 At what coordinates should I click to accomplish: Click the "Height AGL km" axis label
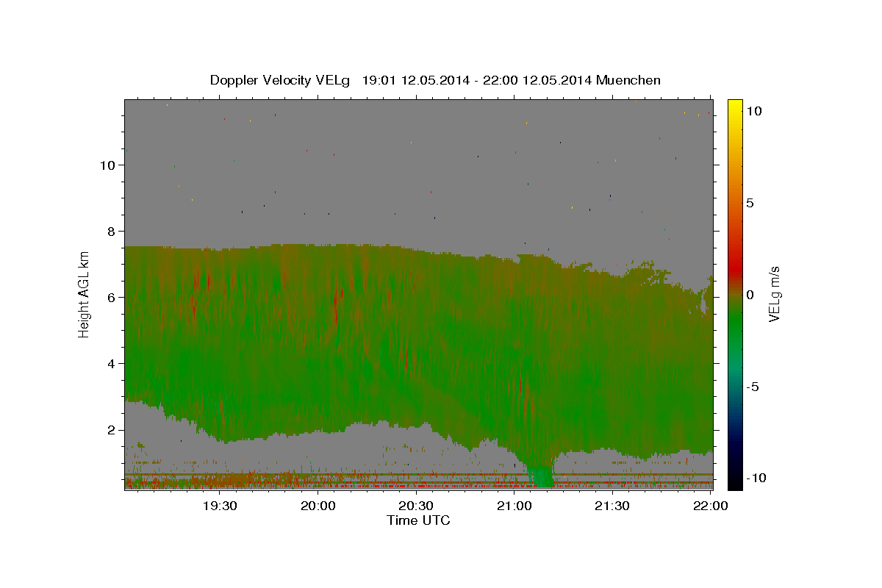[x=85, y=294]
